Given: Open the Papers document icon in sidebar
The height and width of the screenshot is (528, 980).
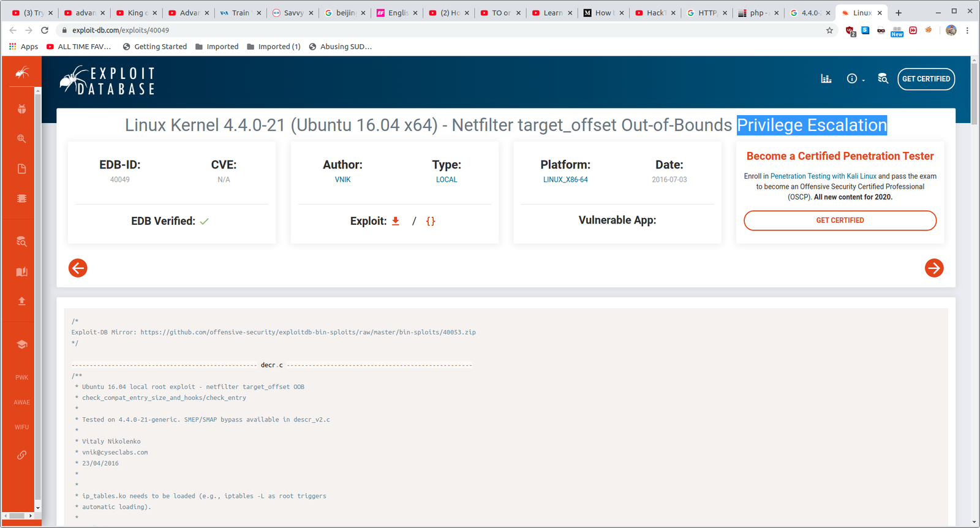Looking at the screenshot, I should tap(21, 169).
